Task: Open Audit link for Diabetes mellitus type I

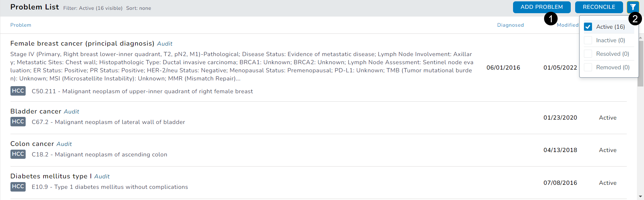Action: point(102,176)
